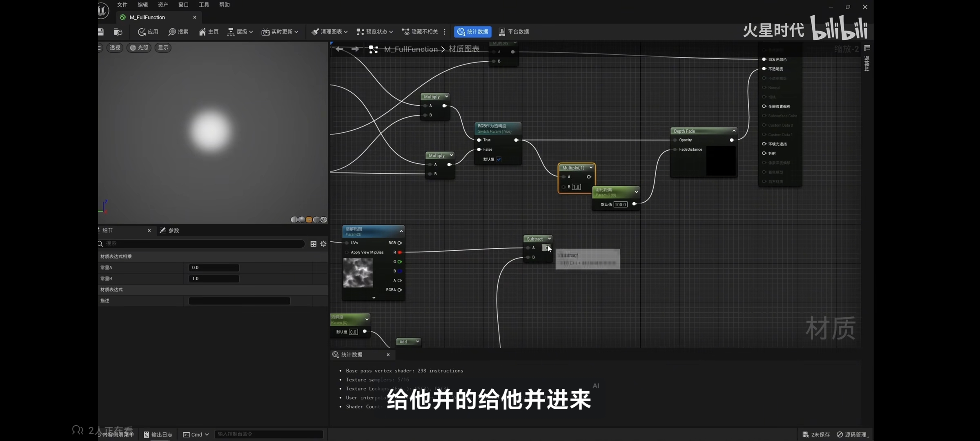980x441 pixels.
Task: Click the Apply (应用) toolbar icon
Action: coord(148,31)
